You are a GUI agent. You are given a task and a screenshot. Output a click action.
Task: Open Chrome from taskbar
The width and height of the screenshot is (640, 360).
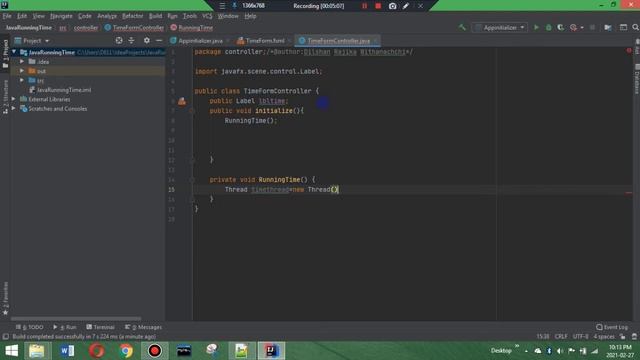point(126,351)
